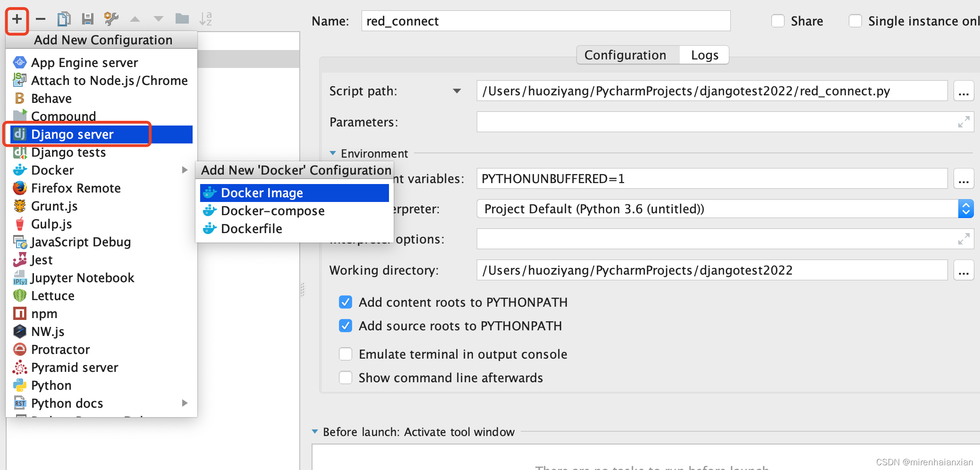980x470 pixels.
Task: Expand the Python docs submenu arrow
Action: click(185, 403)
